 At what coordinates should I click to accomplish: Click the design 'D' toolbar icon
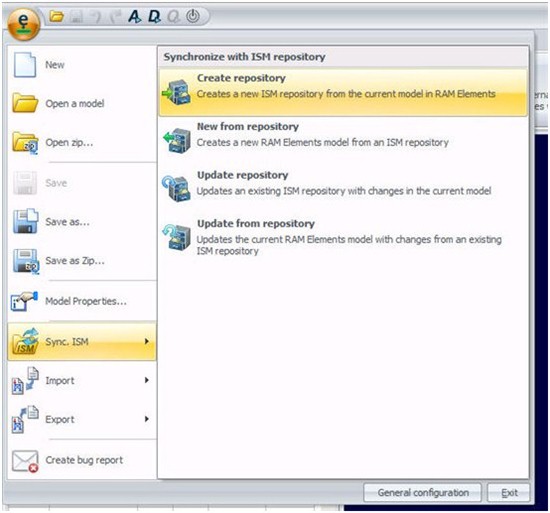pos(154,16)
